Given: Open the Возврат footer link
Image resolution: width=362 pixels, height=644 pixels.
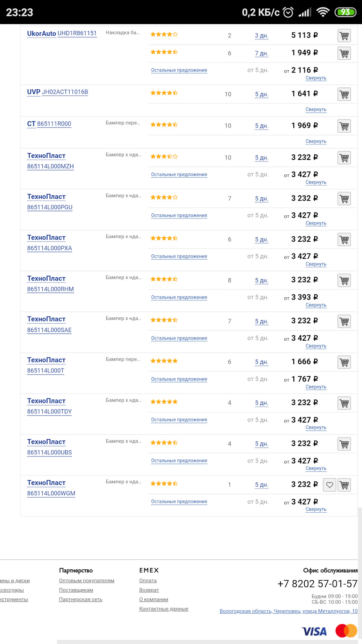Looking at the screenshot, I should click(149, 590).
